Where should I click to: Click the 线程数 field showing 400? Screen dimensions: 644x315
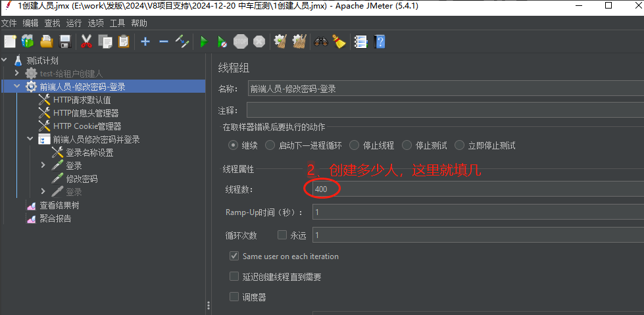point(478,189)
